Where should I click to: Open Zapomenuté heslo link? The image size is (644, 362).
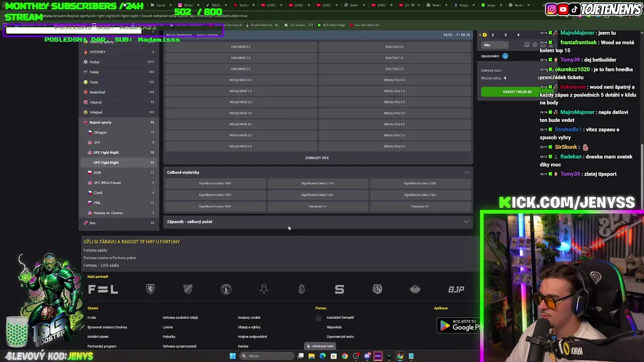[x=340, y=337]
